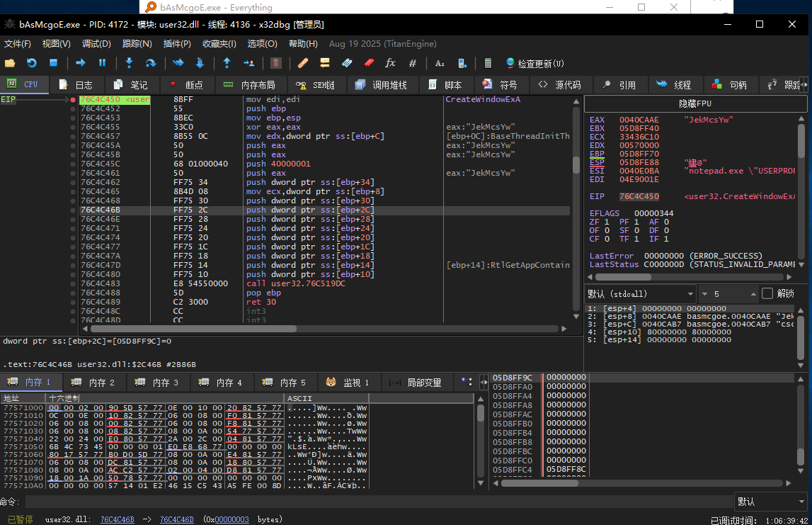Toggle breakpoint bullet at address 76C4C452

tap(73, 109)
